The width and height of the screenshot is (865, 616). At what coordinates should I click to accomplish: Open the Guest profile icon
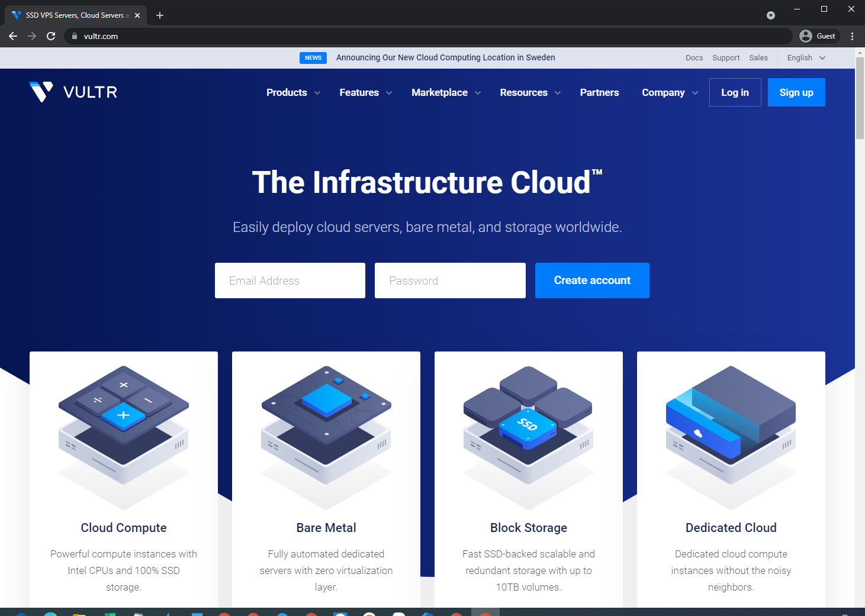pos(819,36)
